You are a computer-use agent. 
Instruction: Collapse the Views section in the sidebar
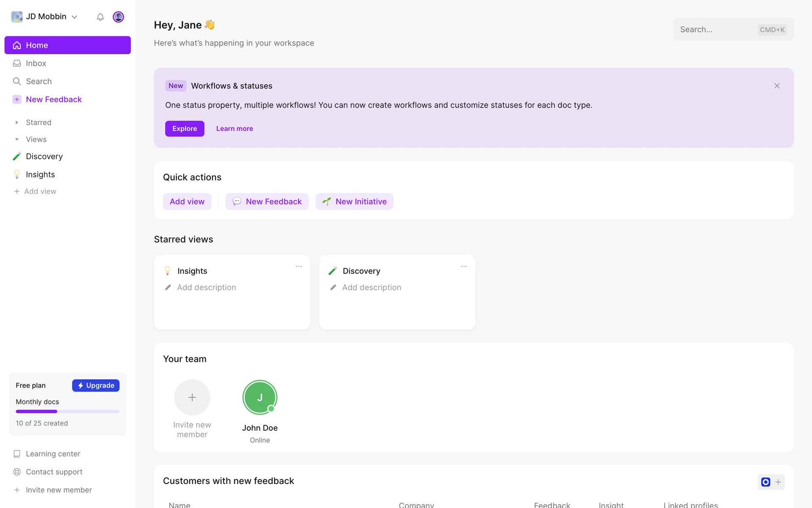(17, 139)
